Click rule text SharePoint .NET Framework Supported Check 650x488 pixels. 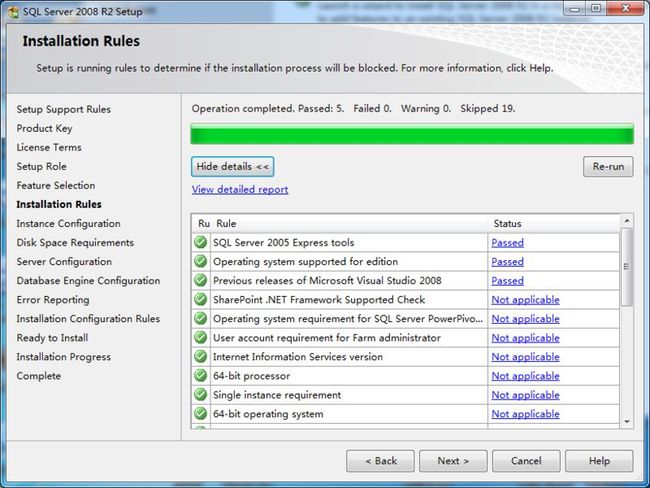(319, 300)
